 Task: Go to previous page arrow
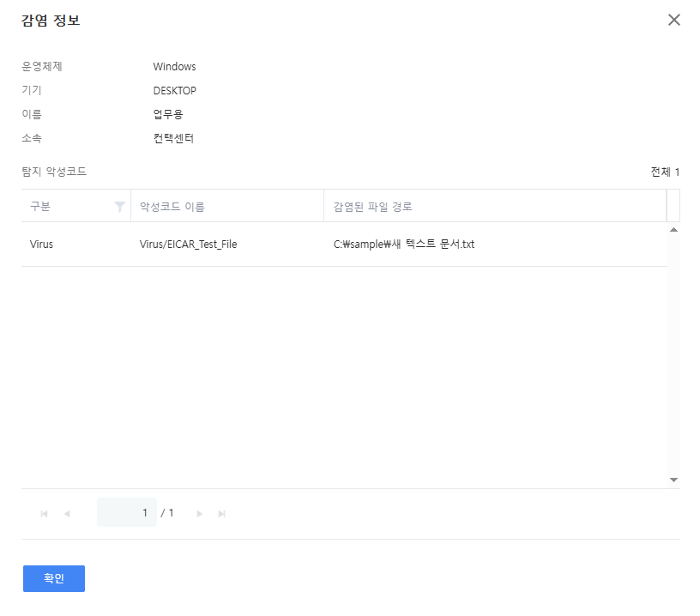(x=67, y=514)
